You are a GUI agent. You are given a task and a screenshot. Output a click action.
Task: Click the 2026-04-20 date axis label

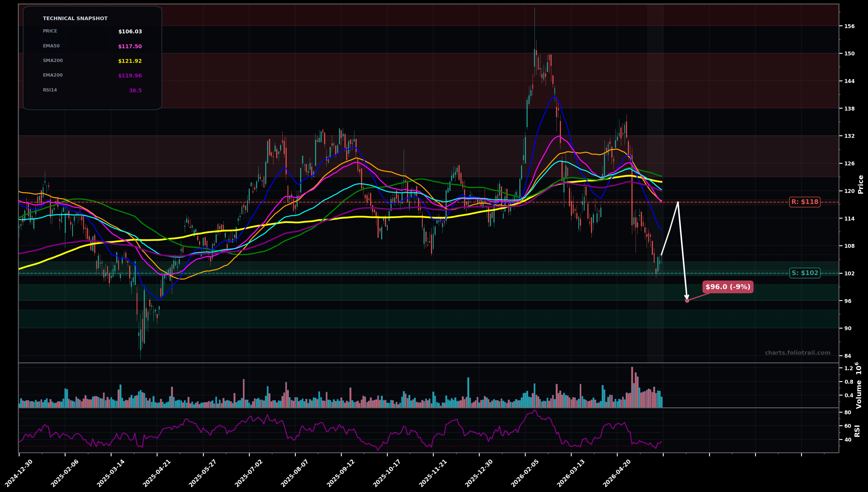pos(617,473)
